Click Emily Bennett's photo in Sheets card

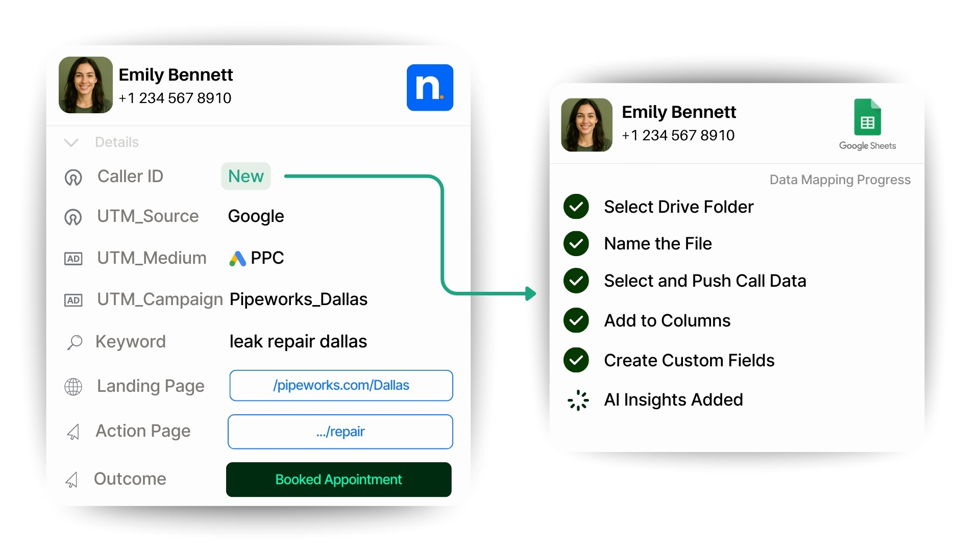coord(586,125)
